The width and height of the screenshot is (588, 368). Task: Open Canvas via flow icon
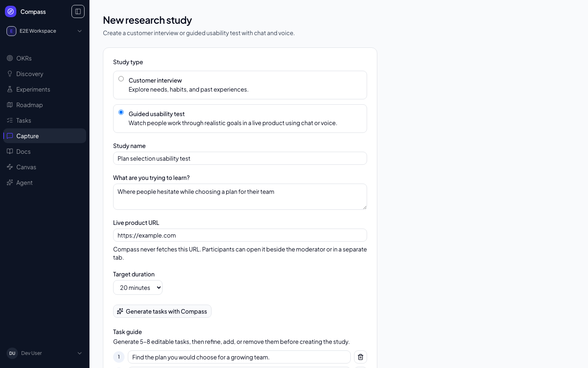point(10,167)
